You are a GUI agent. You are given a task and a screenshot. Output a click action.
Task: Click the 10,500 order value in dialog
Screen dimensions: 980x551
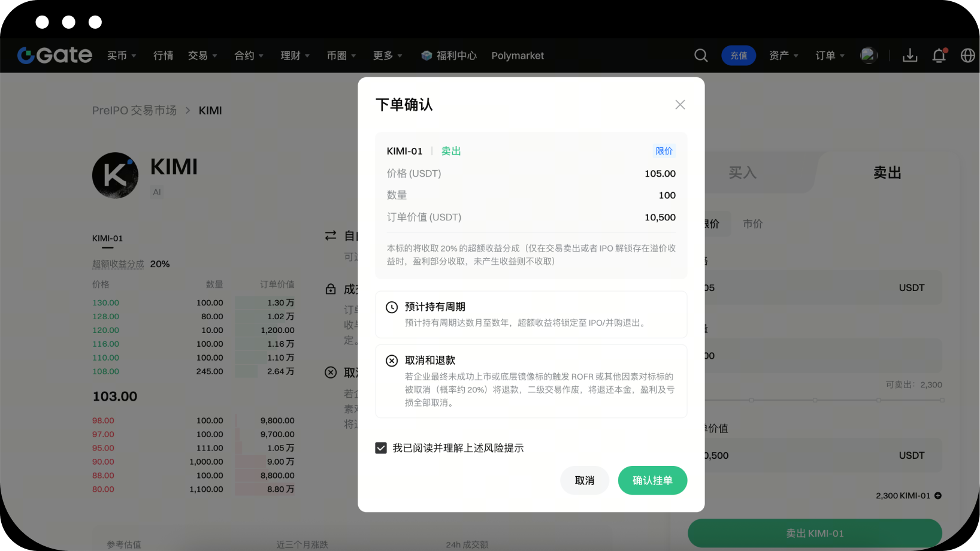pos(660,217)
